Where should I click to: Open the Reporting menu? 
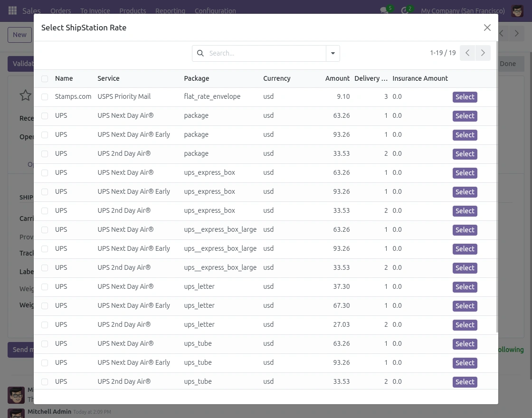pos(170,10)
